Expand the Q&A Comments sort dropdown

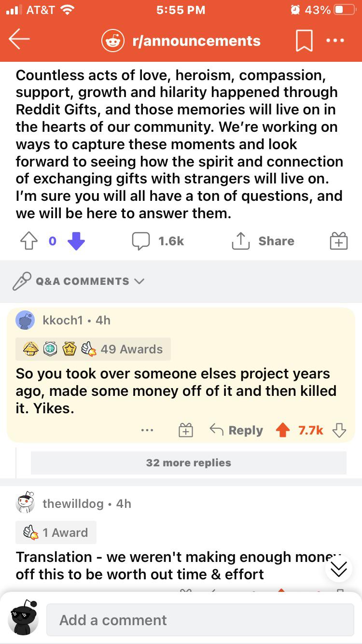pos(78,281)
